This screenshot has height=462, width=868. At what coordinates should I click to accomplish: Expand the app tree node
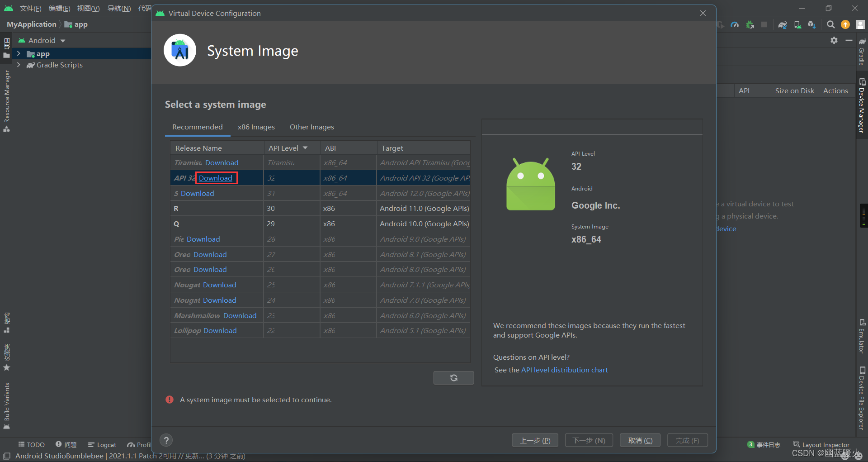tap(19, 54)
